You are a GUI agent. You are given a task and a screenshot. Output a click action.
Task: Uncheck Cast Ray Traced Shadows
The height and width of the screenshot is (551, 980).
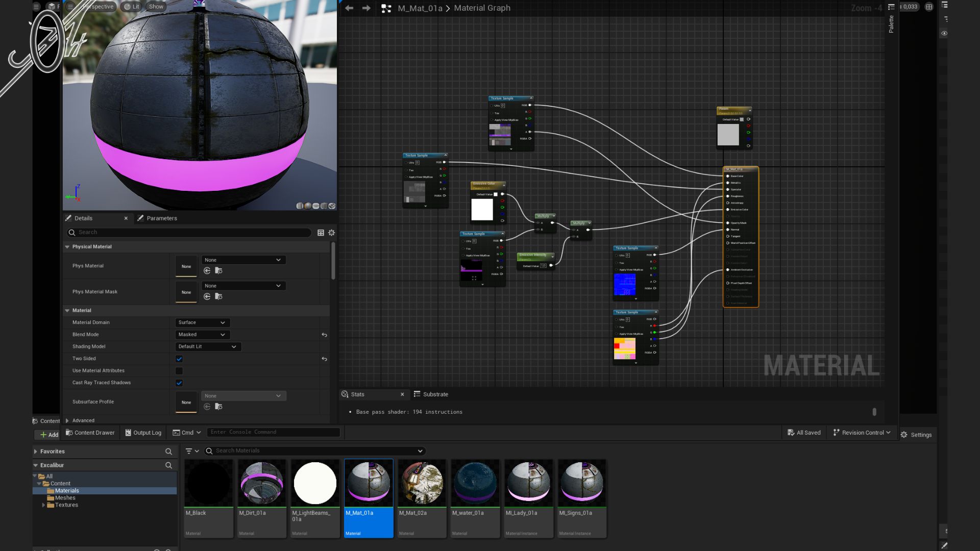[x=179, y=383]
